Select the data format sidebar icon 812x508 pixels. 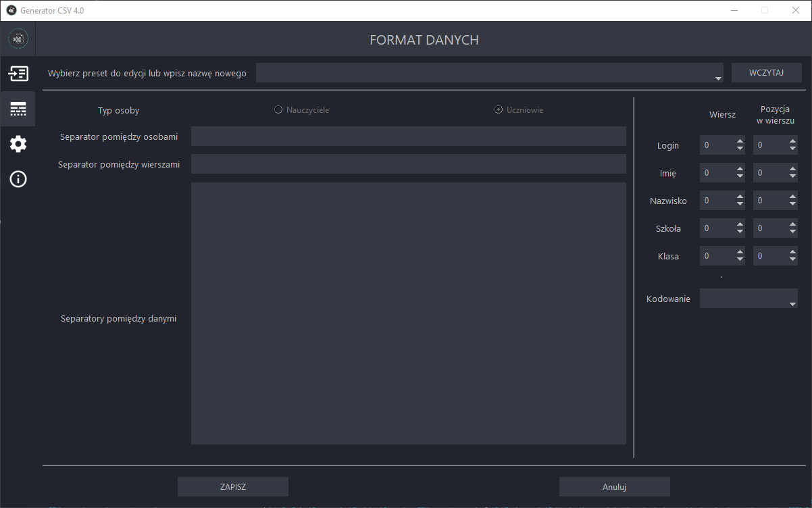pyautogui.click(x=18, y=109)
